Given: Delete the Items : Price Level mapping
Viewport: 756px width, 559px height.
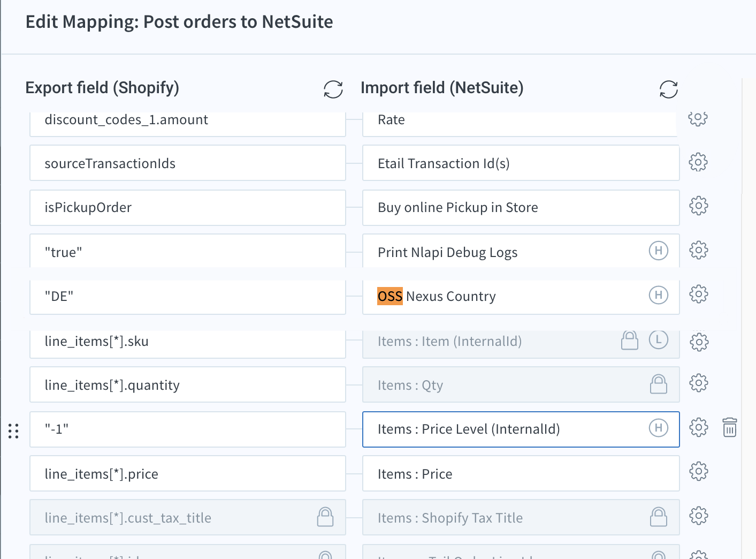Looking at the screenshot, I should click(730, 427).
